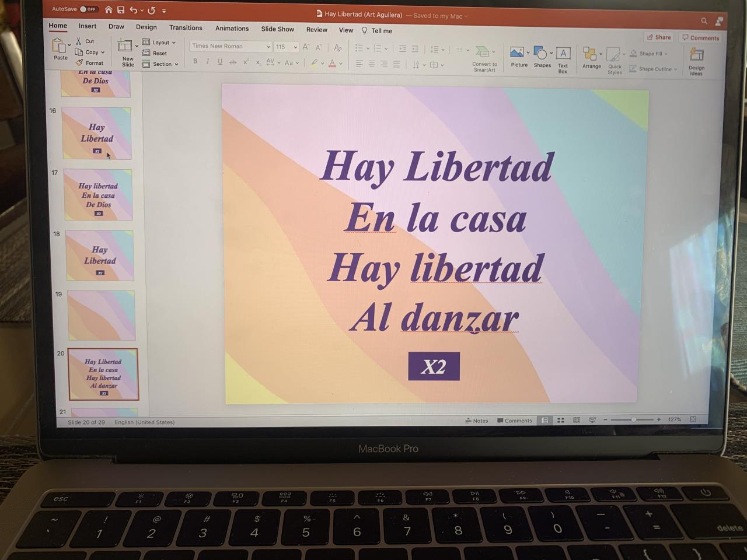Save the presentation with the floppy disk icon
The height and width of the screenshot is (560, 747).
(x=121, y=10)
